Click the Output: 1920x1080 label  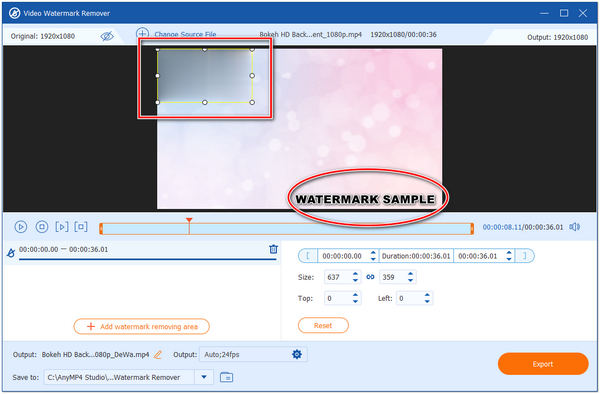(x=557, y=37)
